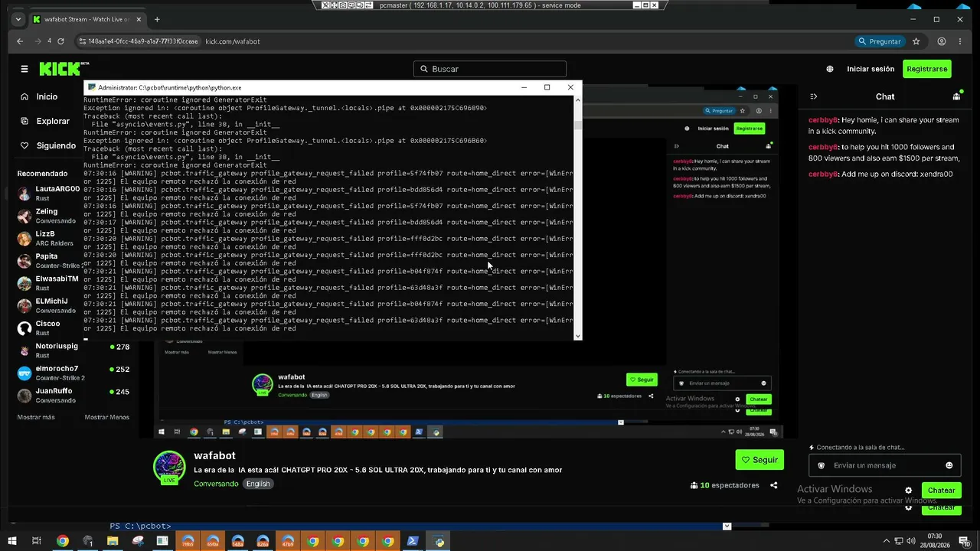980x551 pixels.
Task: Reload the page in Chrome
Action: click(60, 41)
